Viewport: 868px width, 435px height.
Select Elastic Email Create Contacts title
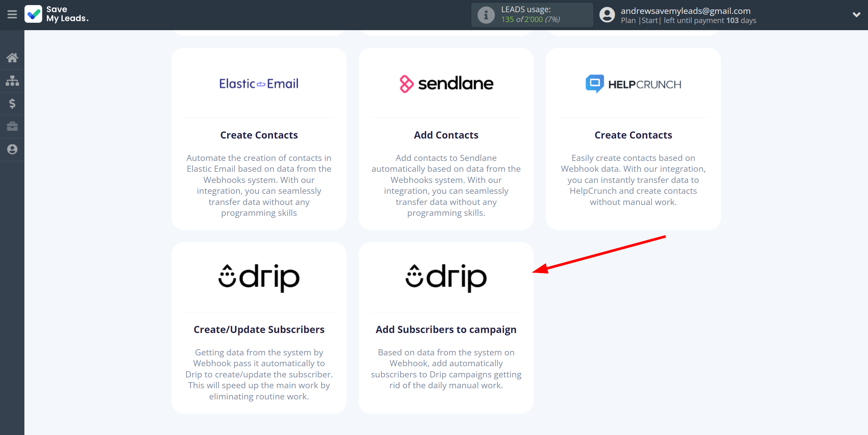click(x=259, y=135)
